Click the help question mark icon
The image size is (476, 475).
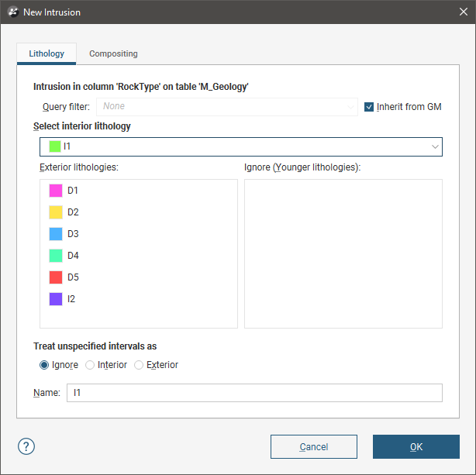26,446
